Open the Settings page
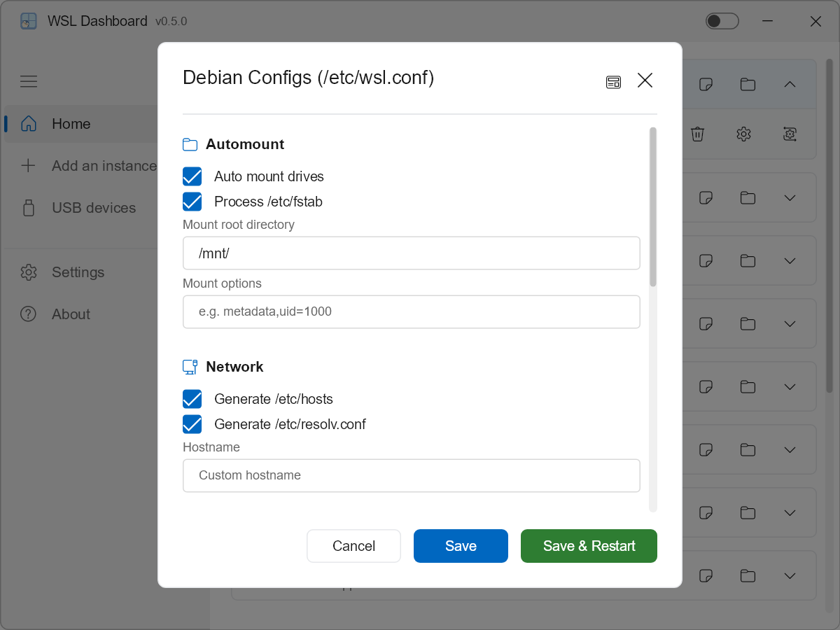 coord(78,272)
